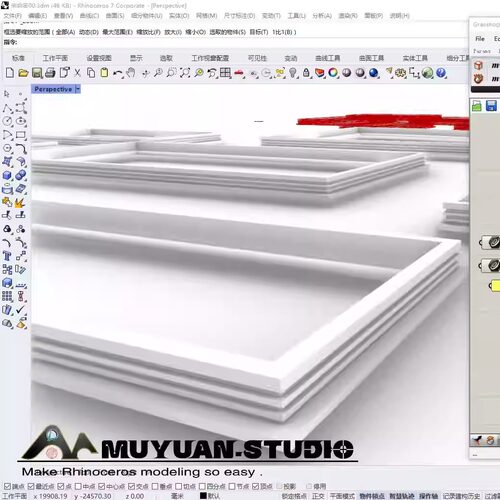This screenshot has width=500, height=500.
Task: Click the padlock lock objects icon
Action: (x=306, y=73)
